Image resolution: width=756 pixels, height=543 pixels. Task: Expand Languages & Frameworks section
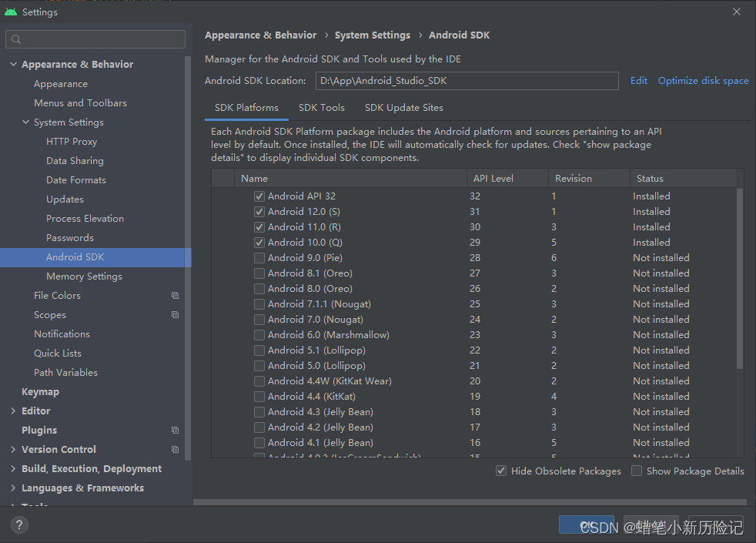click(13, 488)
